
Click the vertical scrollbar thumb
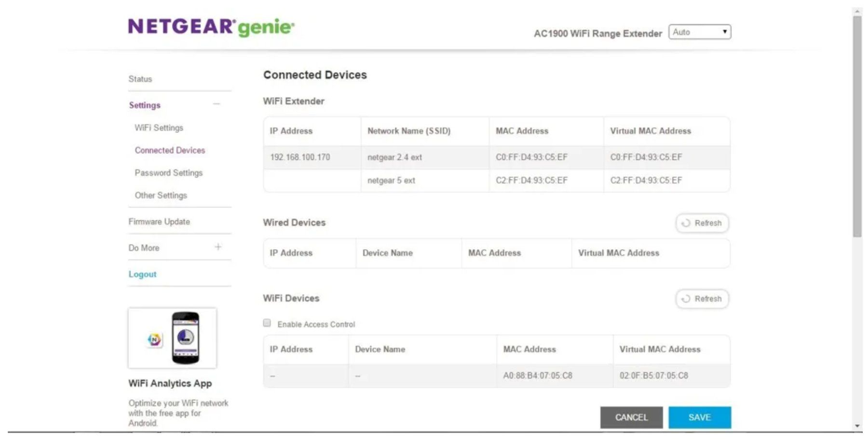point(857,126)
